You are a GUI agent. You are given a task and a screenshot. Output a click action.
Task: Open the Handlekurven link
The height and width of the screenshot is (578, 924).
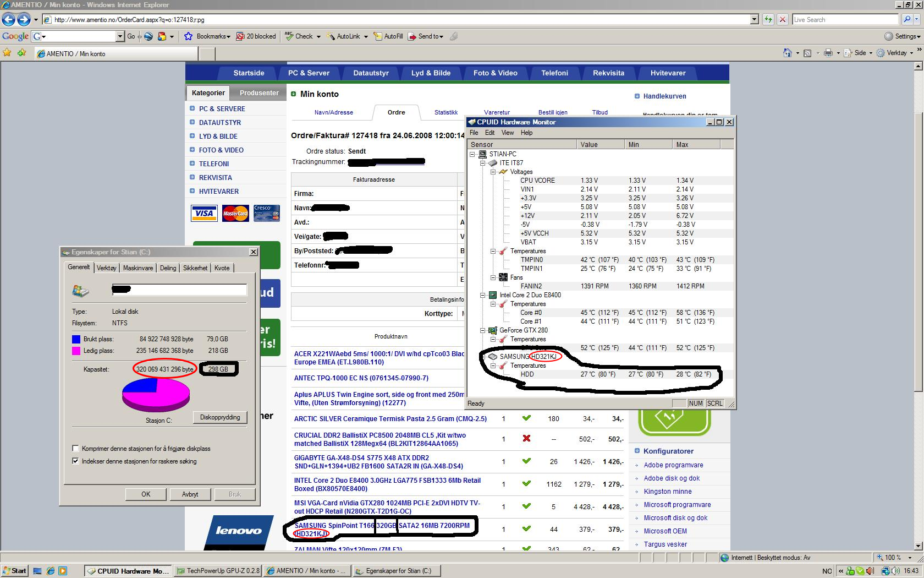(664, 96)
